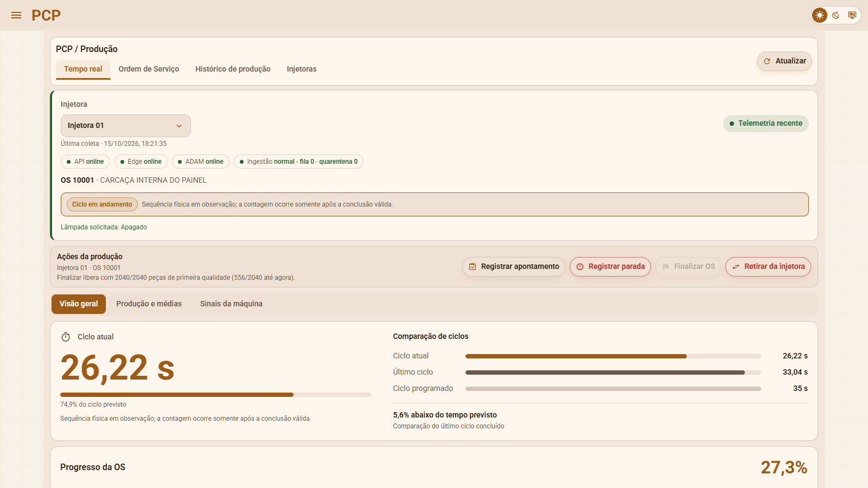
Task: Click the Último ciclo comparison bar
Action: click(x=613, y=373)
